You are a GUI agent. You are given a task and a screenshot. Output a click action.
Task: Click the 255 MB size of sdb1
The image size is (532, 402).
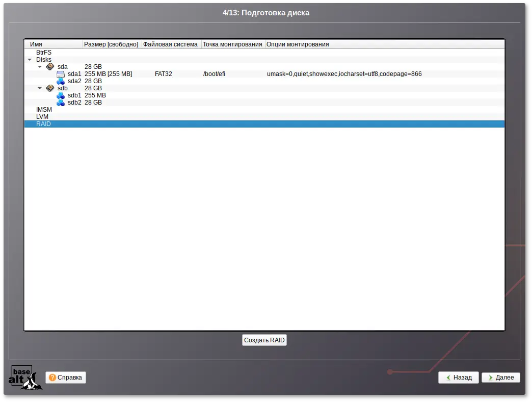click(x=95, y=95)
